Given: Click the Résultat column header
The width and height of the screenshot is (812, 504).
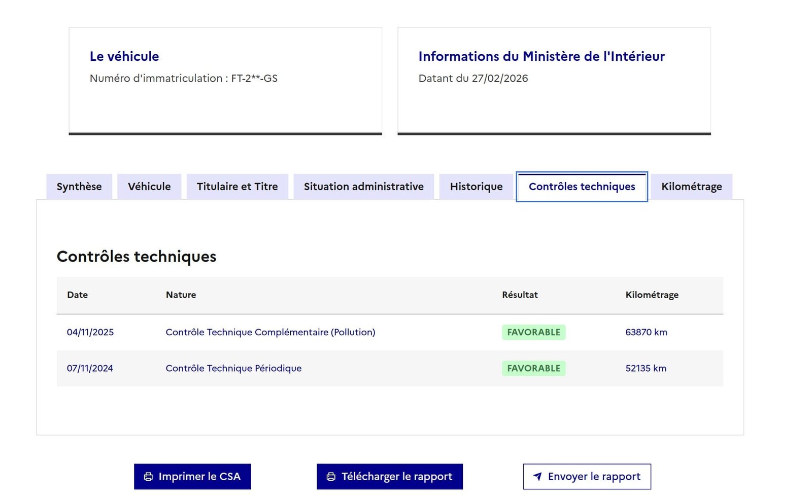Looking at the screenshot, I should click(x=520, y=295).
